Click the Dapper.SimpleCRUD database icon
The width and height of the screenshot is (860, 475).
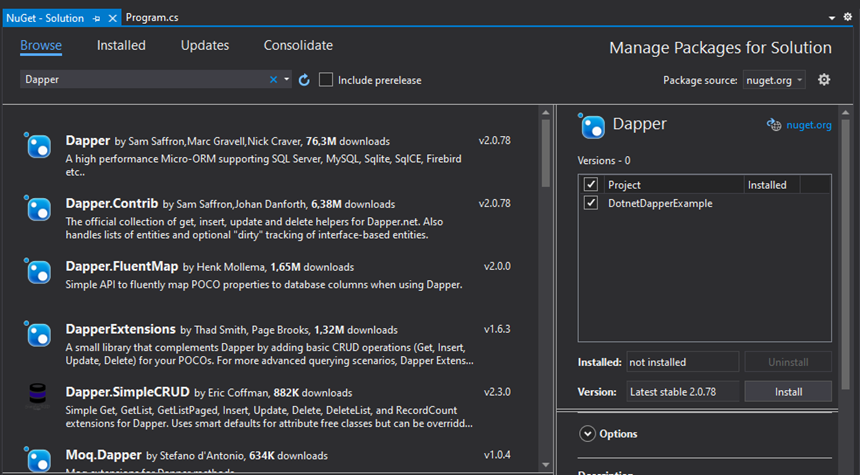(x=38, y=397)
